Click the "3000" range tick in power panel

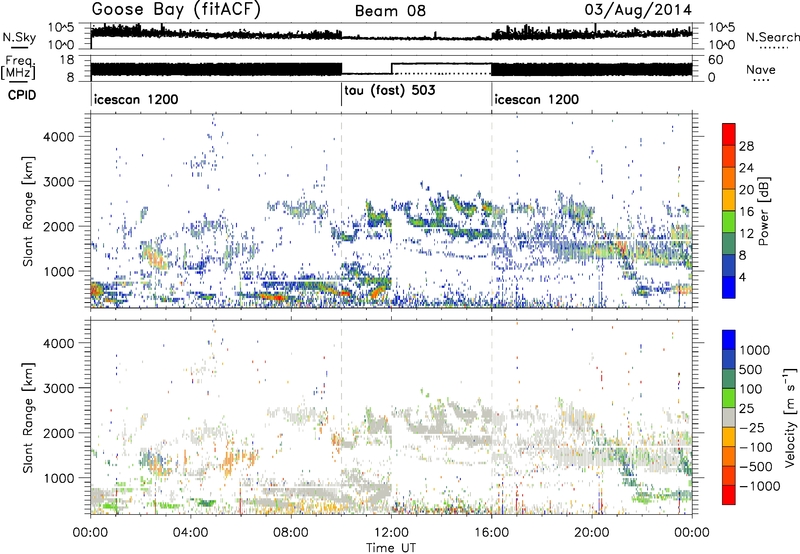[58, 182]
